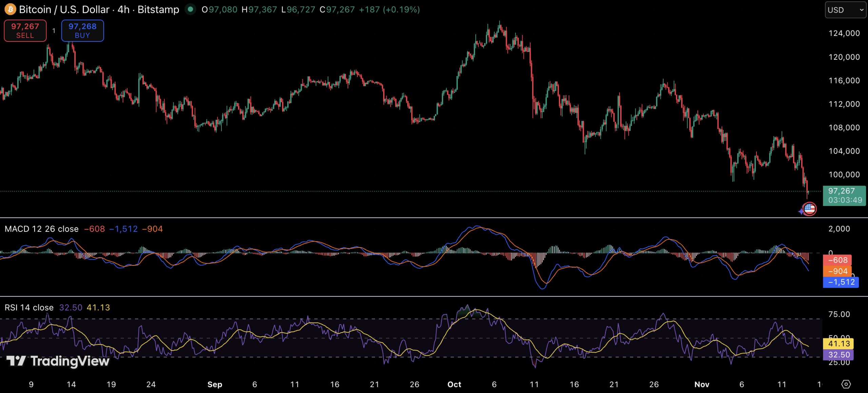
Task: Select the MACD 12 26 close legend
Action: coord(41,229)
